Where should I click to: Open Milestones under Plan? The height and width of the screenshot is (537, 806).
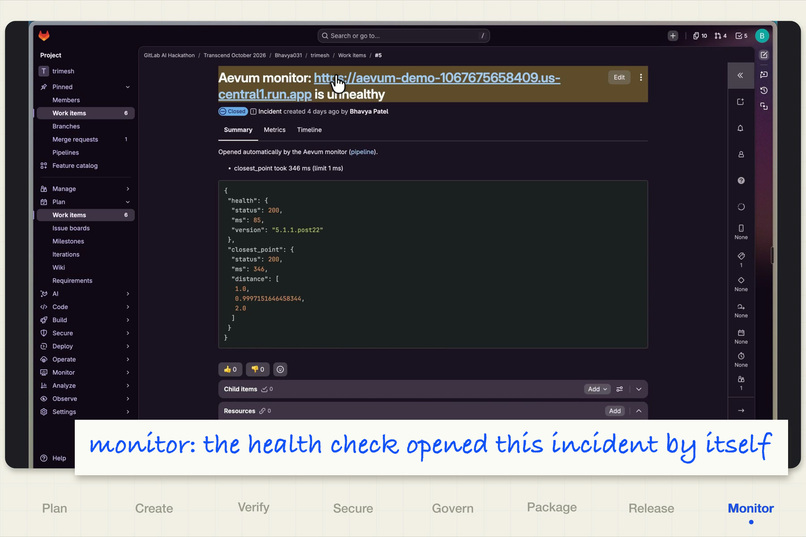pyautogui.click(x=68, y=242)
